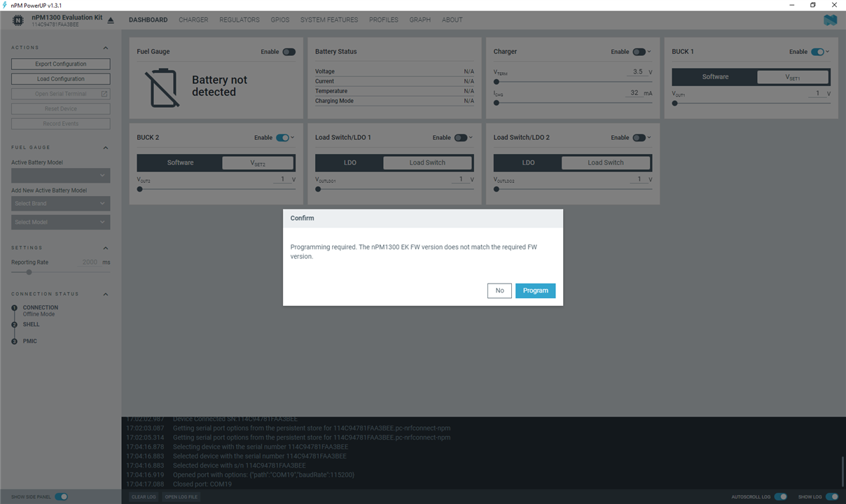Click Export Configuration button
This screenshot has width=846, height=504.
click(x=61, y=64)
